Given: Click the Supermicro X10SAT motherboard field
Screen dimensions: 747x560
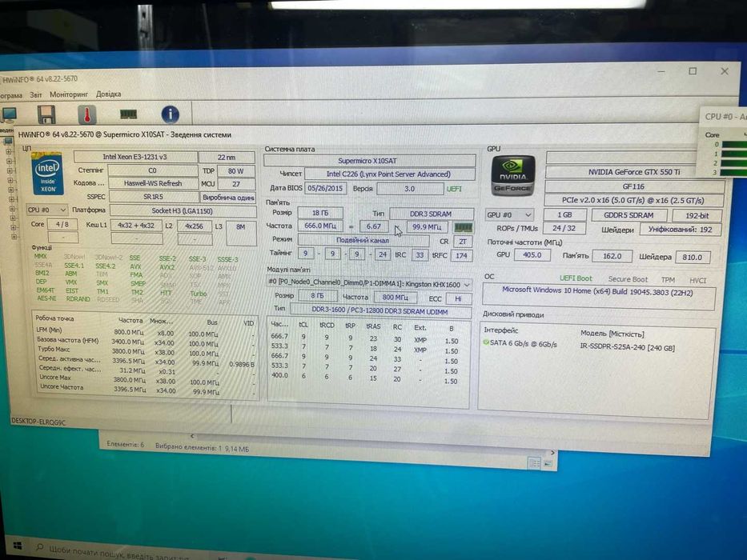Looking at the screenshot, I should pyautogui.click(x=369, y=161).
